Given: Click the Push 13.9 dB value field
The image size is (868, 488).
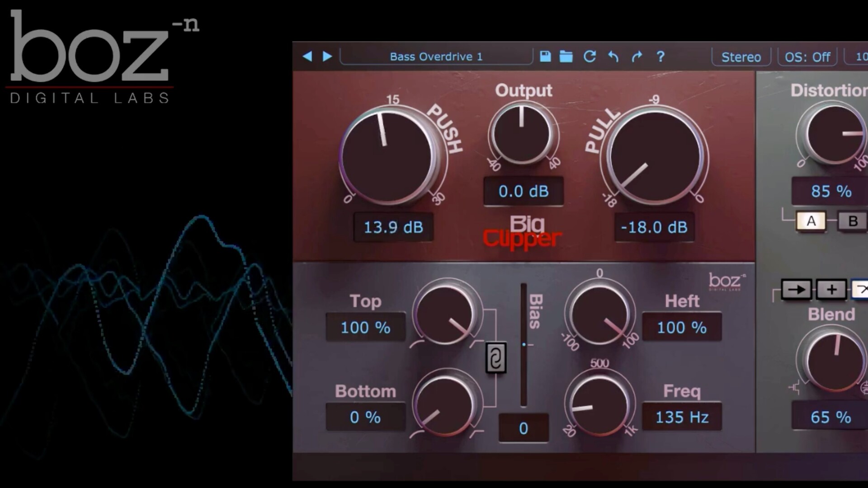Looking at the screenshot, I should (x=393, y=227).
